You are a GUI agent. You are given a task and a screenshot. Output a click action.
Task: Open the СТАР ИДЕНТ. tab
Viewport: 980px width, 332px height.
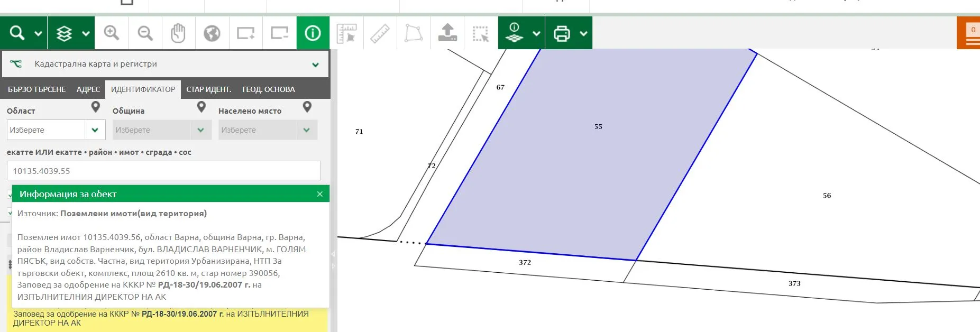point(208,89)
